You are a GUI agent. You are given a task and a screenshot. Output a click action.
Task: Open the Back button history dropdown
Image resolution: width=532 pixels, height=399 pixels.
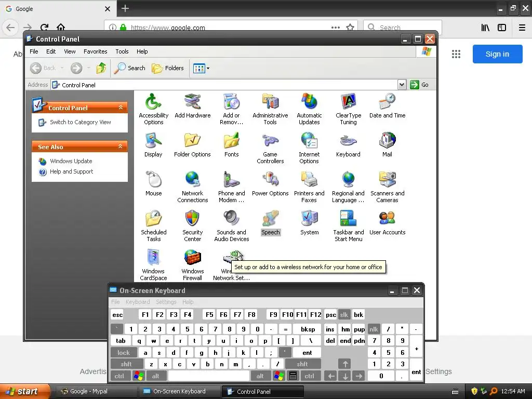62,68
